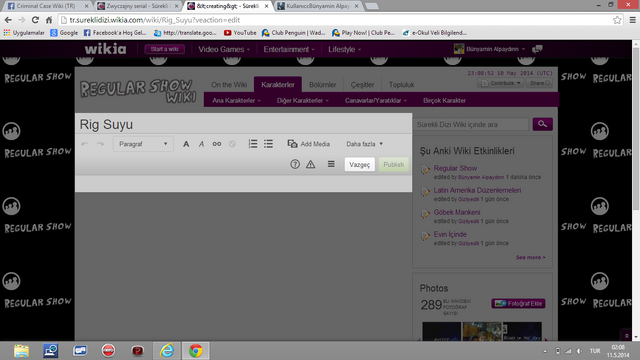Open the browser home page
Image resolution: width=640 pixels, height=360 pixels.
pos(49,20)
